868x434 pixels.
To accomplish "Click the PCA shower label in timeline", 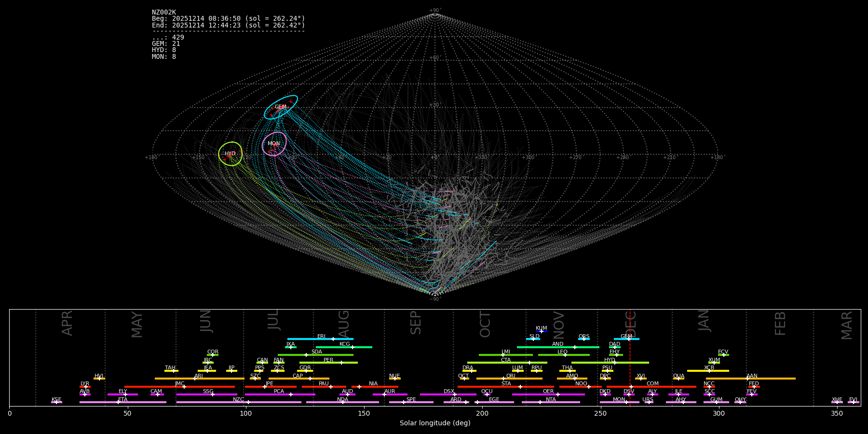I will [279, 392].
